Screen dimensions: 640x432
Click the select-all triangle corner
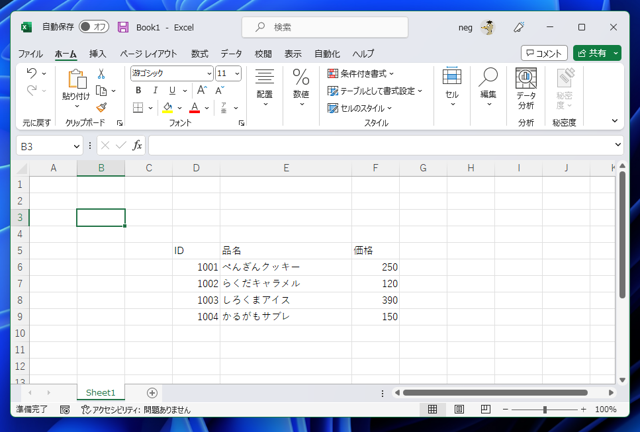(21, 168)
